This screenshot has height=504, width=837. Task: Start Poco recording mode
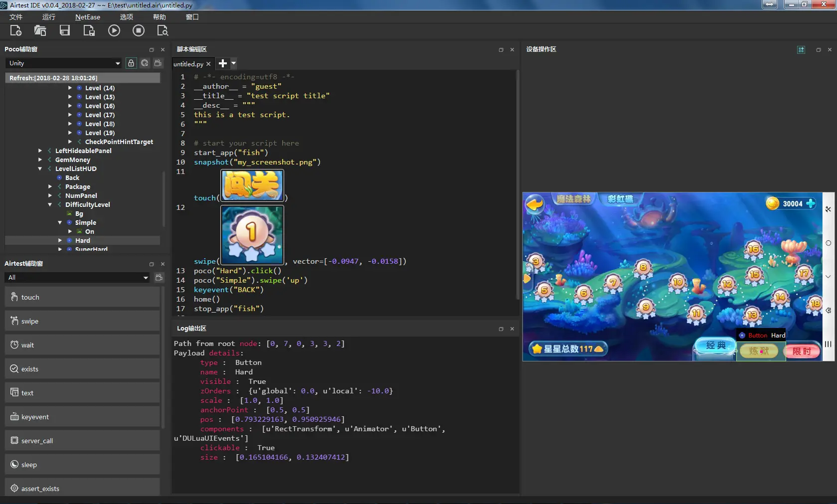(158, 63)
